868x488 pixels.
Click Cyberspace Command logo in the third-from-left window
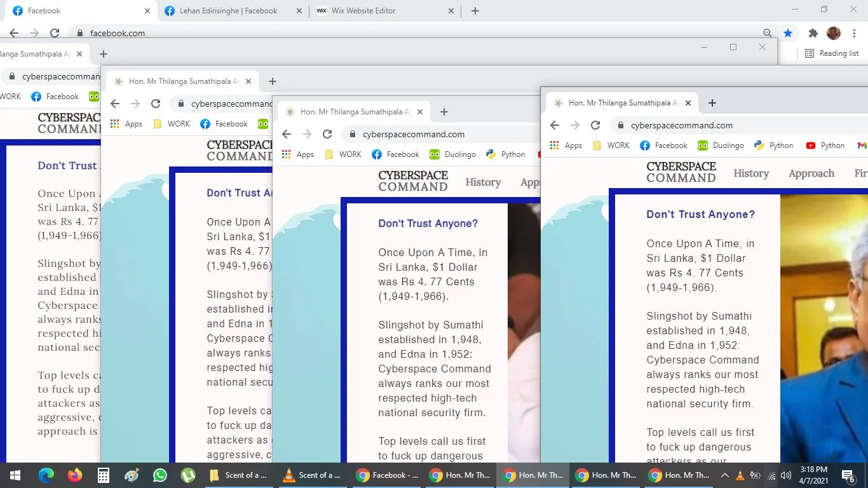click(x=413, y=181)
